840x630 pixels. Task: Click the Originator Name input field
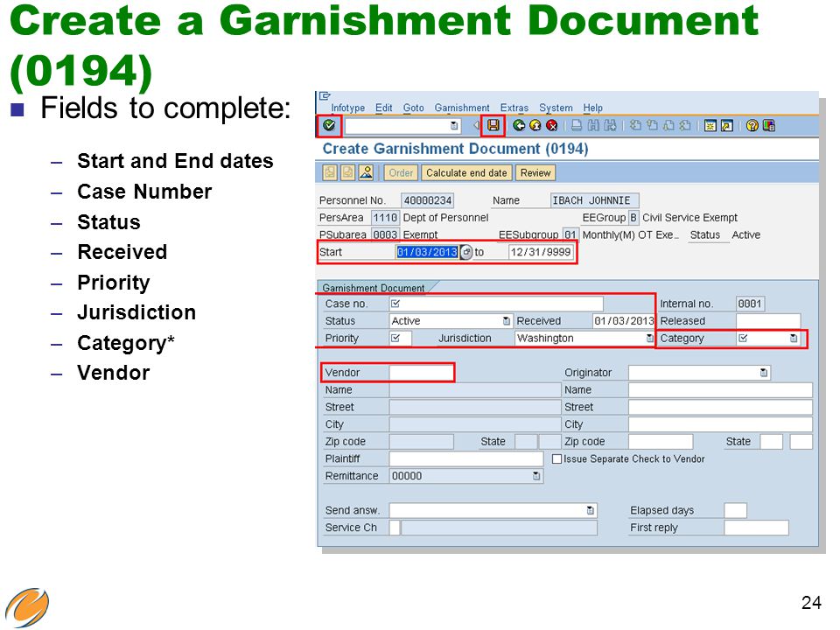720,390
